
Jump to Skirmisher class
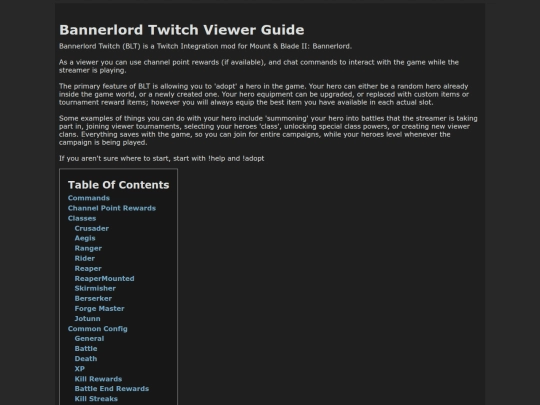(95, 288)
